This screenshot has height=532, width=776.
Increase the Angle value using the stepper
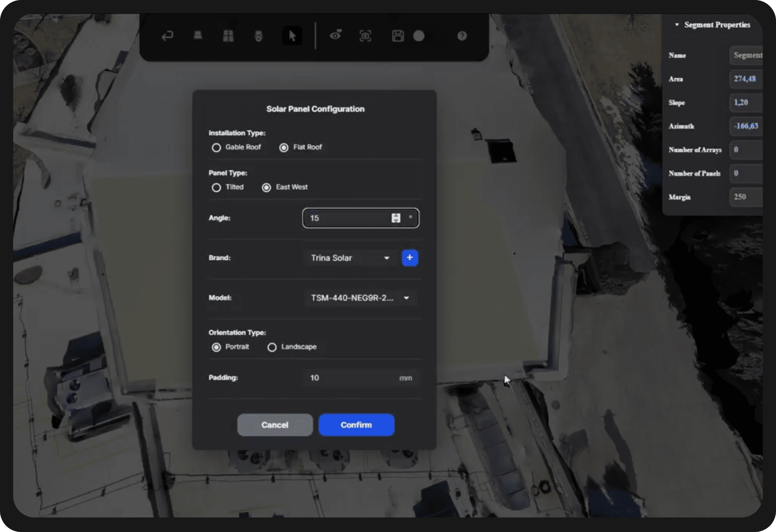[x=396, y=216]
